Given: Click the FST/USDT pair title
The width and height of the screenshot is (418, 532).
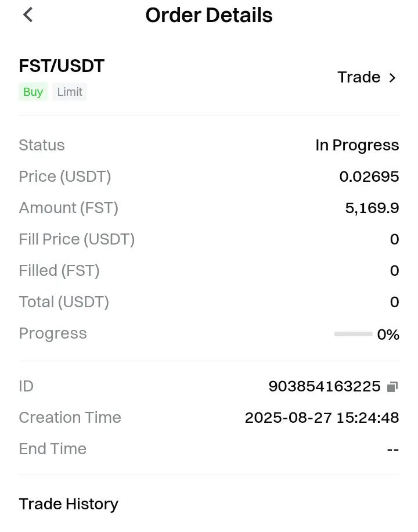Looking at the screenshot, I should (x=62, y=66).
